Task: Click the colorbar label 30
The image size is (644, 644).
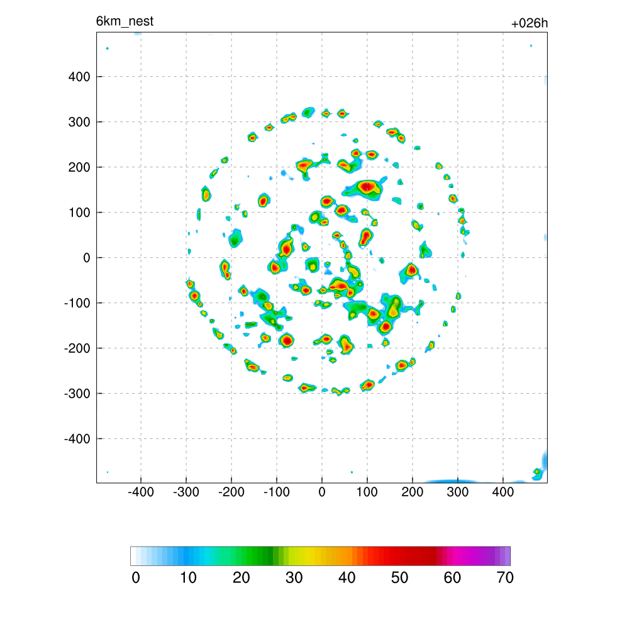Action: pyautogui.click(x=294, y=577)
